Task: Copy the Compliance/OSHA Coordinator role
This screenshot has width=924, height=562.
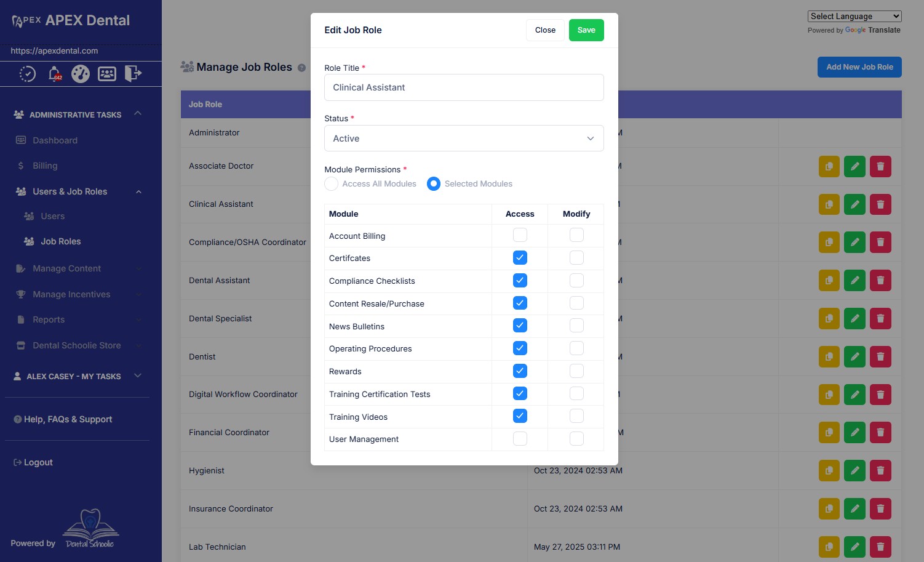Action: (829, 243)
